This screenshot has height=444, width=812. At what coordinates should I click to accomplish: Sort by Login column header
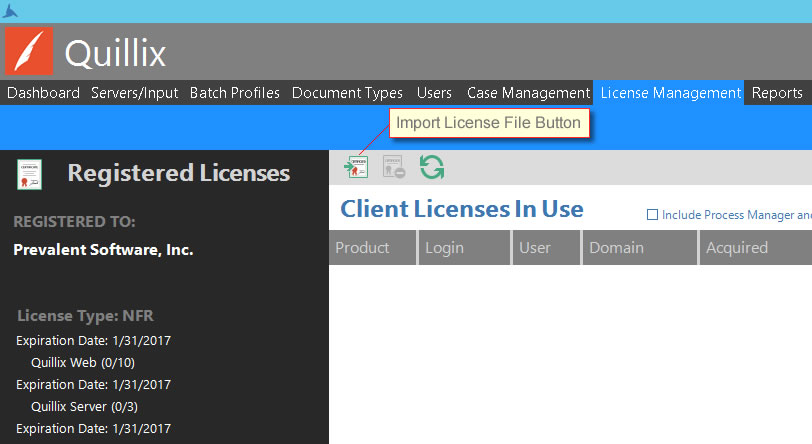(465, 248)
